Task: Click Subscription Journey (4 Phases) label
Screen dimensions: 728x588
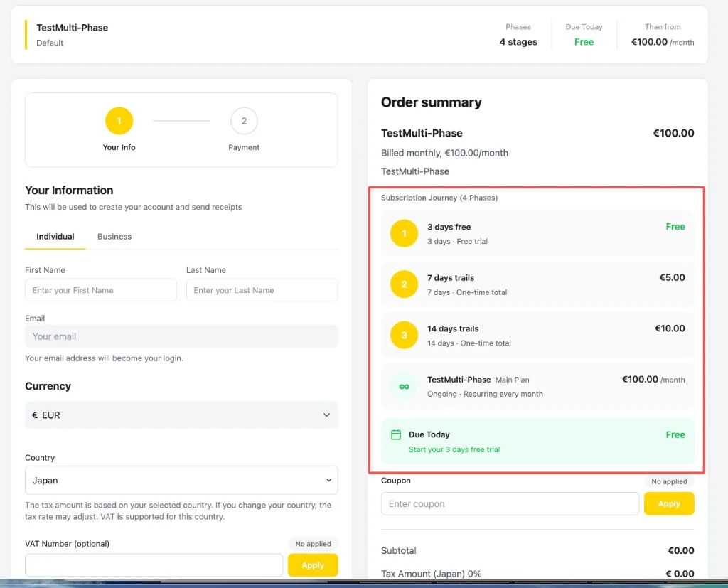Action: [x=439, y=198]
